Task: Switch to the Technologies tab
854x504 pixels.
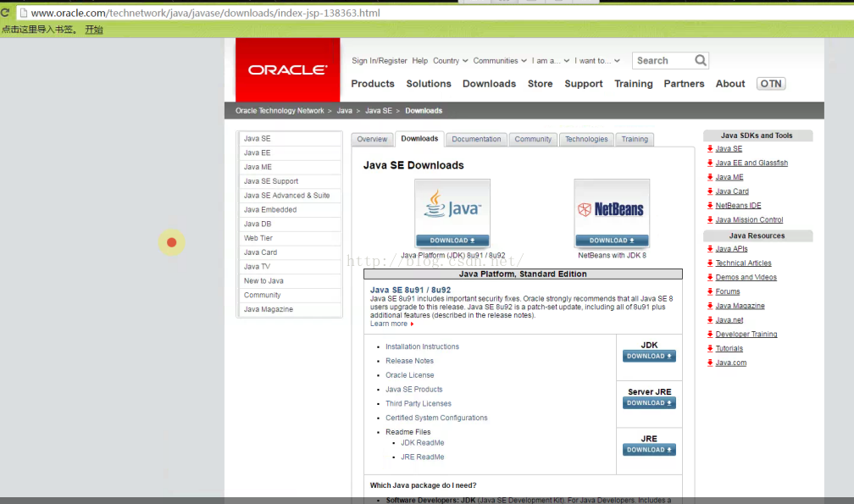Action: (x=586, y=139)
